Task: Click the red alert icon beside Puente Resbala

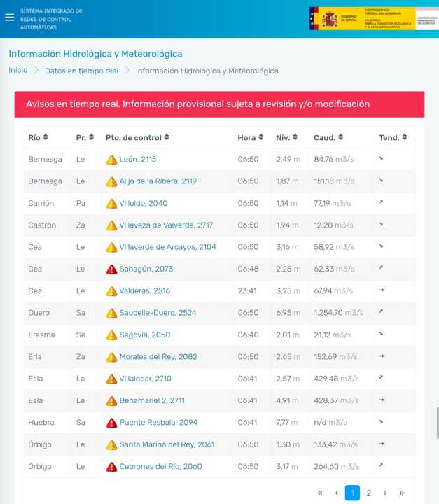Action: [x=111, y=423]
